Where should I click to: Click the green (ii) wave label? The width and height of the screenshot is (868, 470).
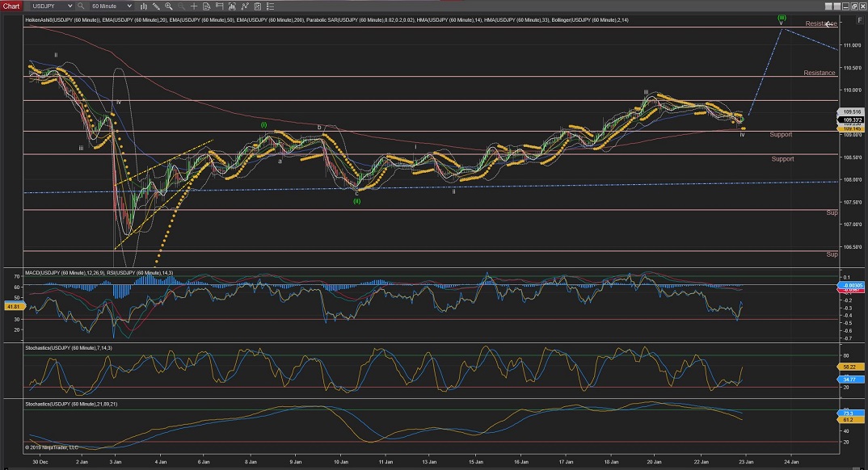357,201
